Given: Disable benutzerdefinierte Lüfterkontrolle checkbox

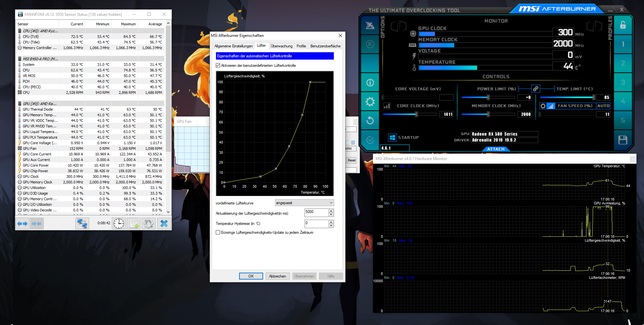Looking at the screenshot, I should (x=218, y=65).
